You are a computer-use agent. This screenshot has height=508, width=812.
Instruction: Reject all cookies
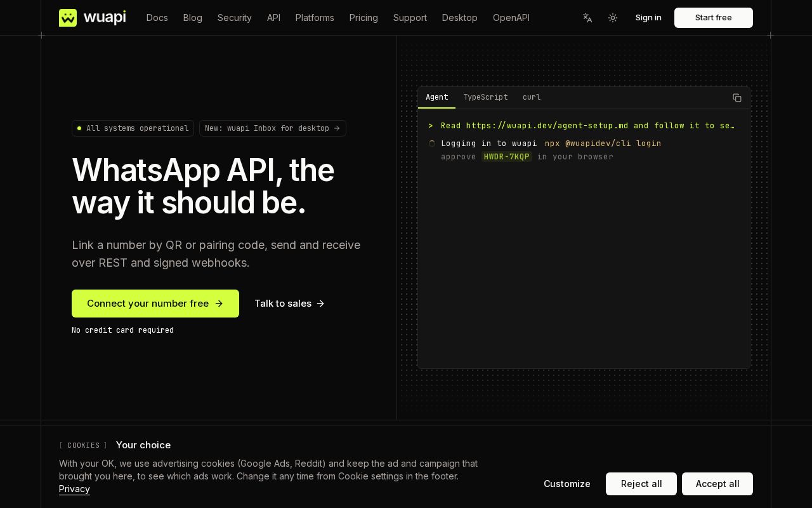tap(641, 484)
